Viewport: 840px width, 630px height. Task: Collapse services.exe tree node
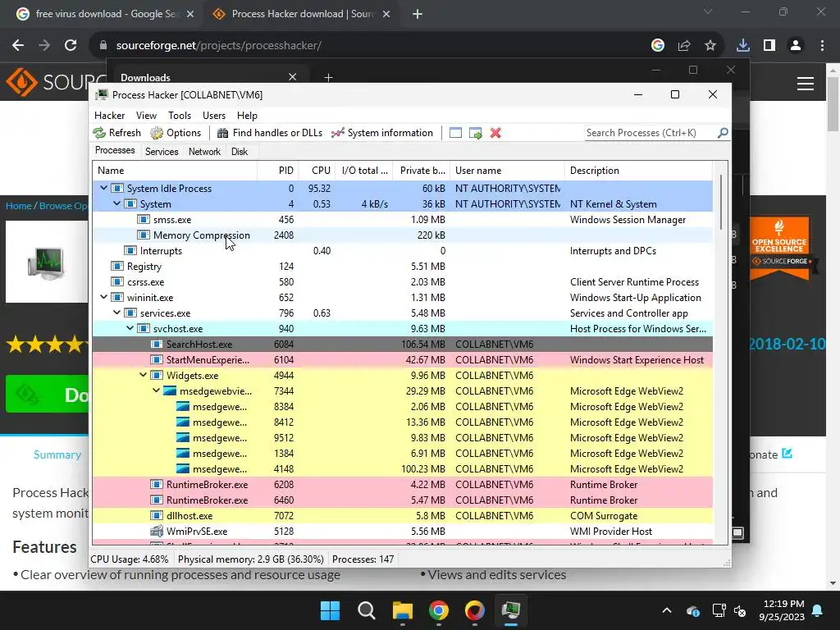pyautogui.click(x=116, y=313)
